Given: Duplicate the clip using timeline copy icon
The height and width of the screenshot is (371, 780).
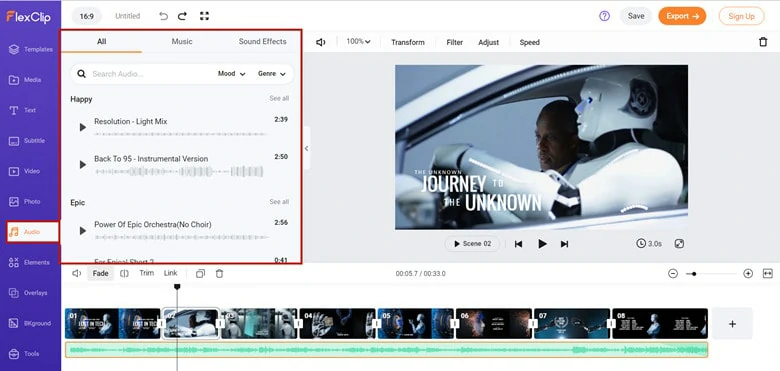Looking at the screenshot, I should pyautogui.click(x=200, y=274).
